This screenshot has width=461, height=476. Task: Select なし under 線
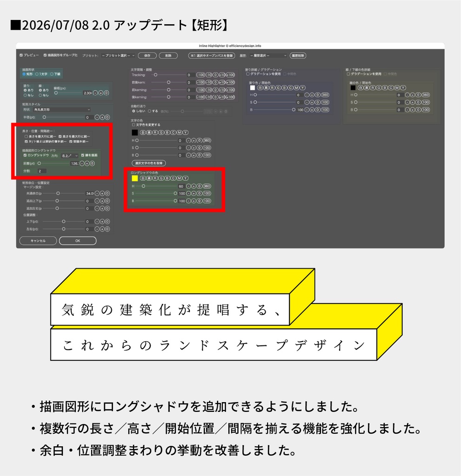pos(40,95)
